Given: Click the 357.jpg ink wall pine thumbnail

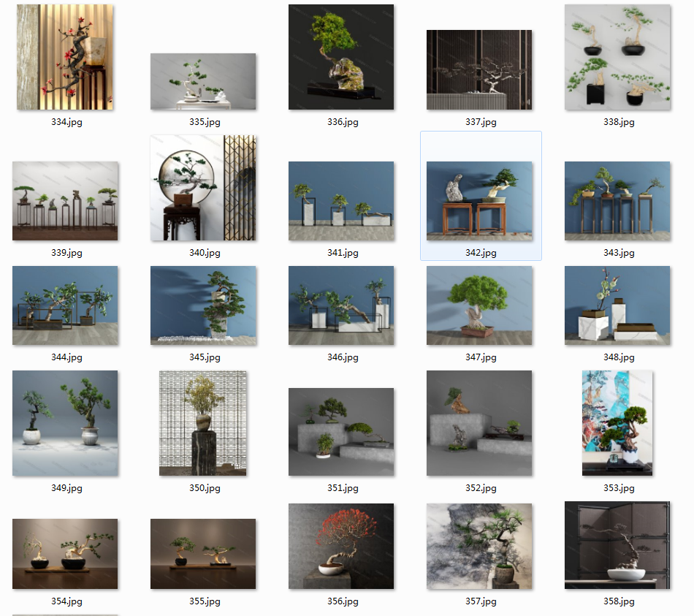Looking at the screenshot, I should pos(479,546).
